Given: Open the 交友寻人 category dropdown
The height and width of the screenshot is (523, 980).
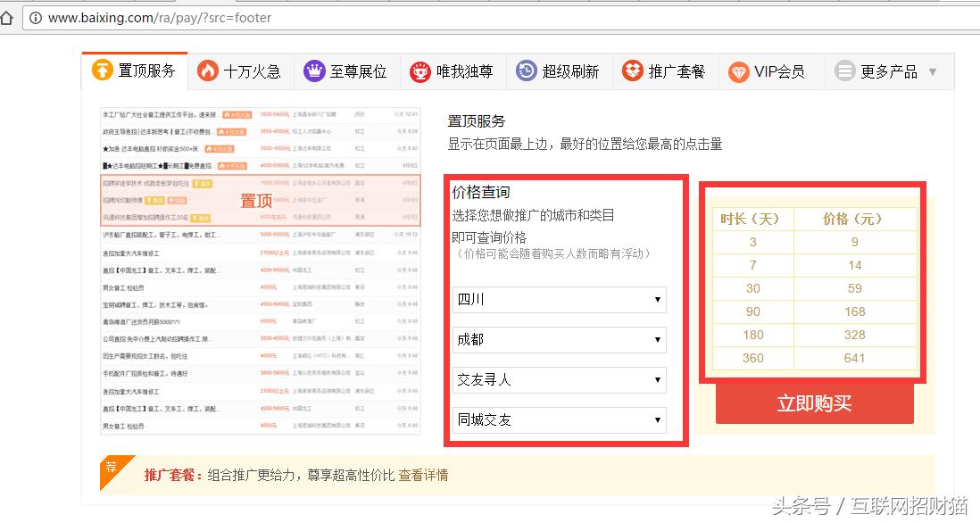Looking at the screenshot, I should [560, 379].
